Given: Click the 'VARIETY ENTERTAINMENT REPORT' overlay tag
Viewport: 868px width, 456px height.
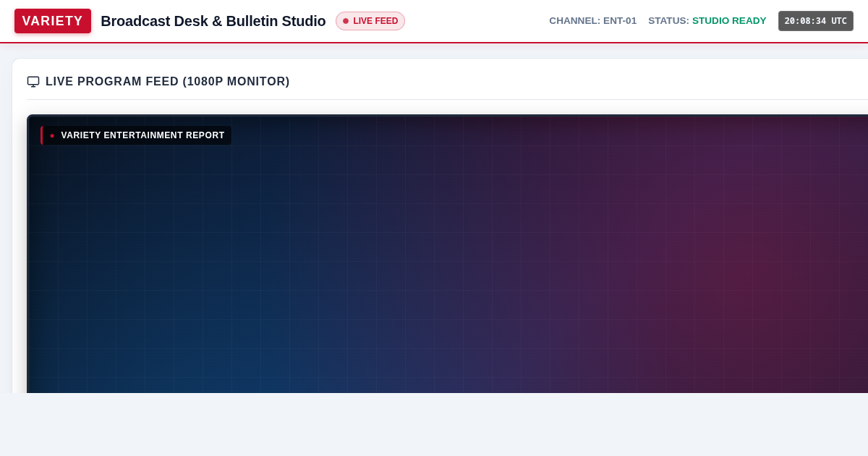Looking at the screenshot, I should 136,135.
